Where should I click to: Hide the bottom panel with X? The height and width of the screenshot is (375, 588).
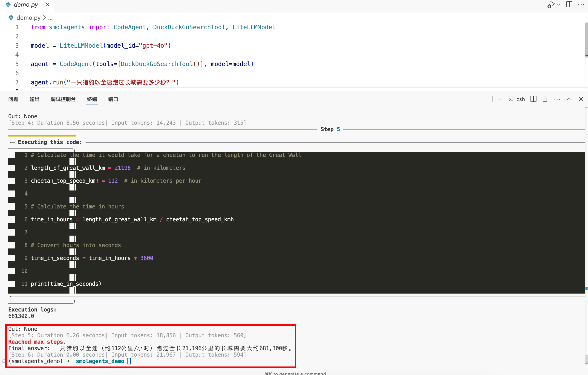(x=581, y=99)
